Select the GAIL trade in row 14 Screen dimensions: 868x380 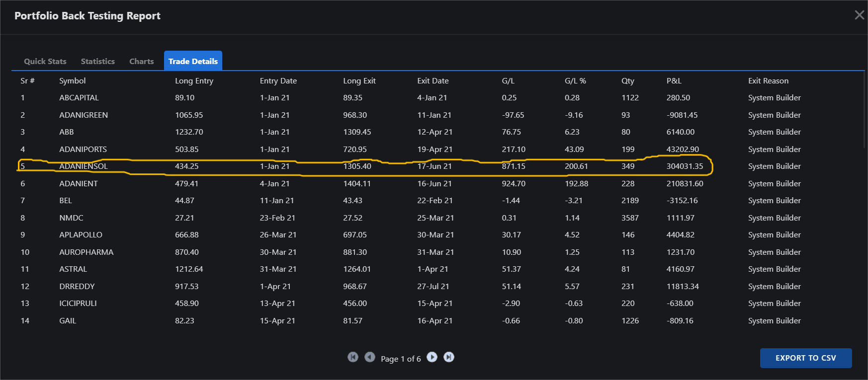(x=68, y=321)
